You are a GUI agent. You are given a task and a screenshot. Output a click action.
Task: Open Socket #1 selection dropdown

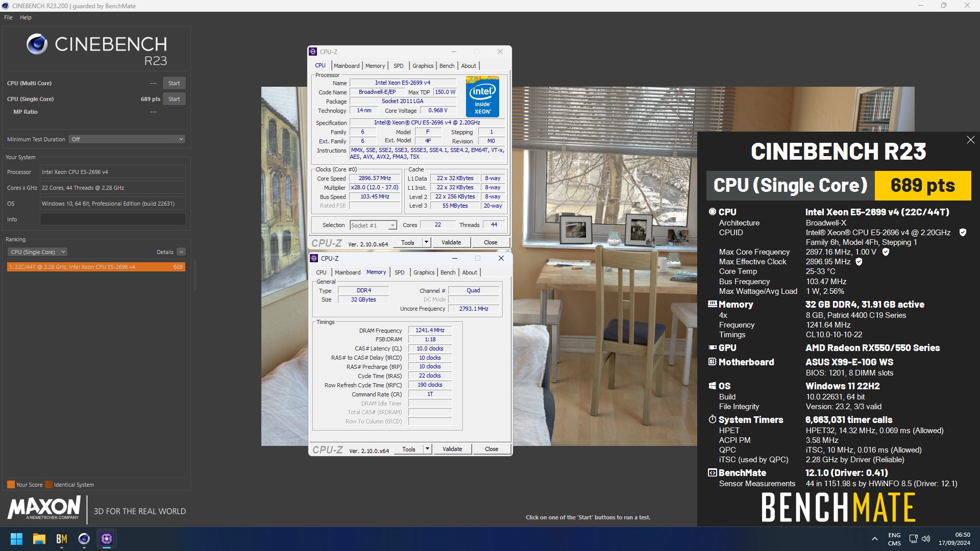[373, 225]
